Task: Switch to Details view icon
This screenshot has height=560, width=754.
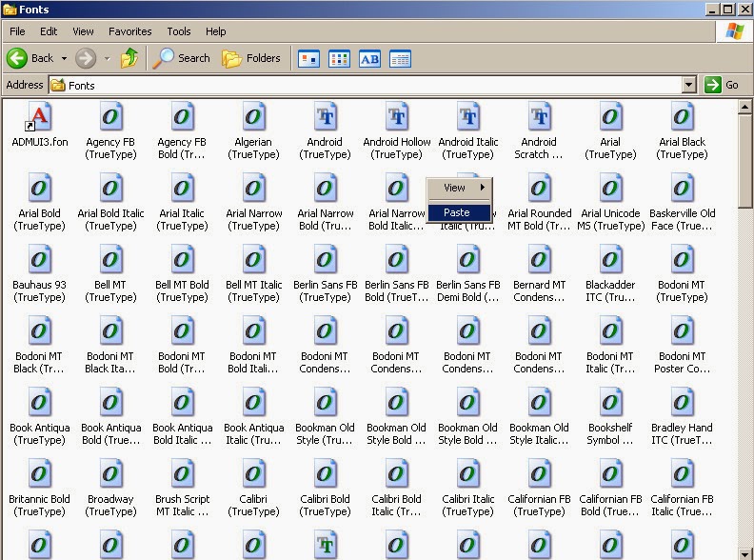Action: [400, 59]
